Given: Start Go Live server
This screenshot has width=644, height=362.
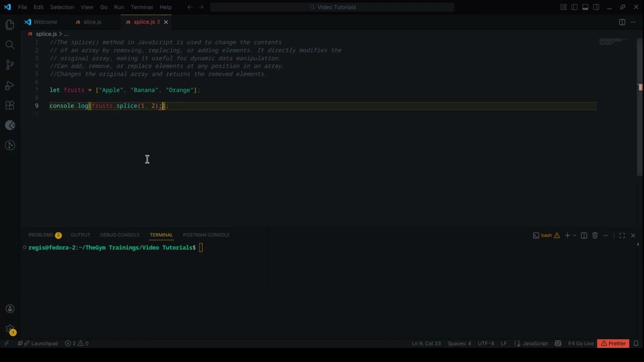Looking at the screenshot, I should tap(581, 343).
